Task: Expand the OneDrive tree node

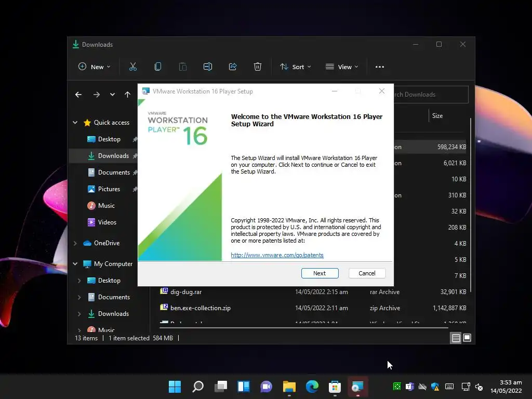Action: [75, 243]
